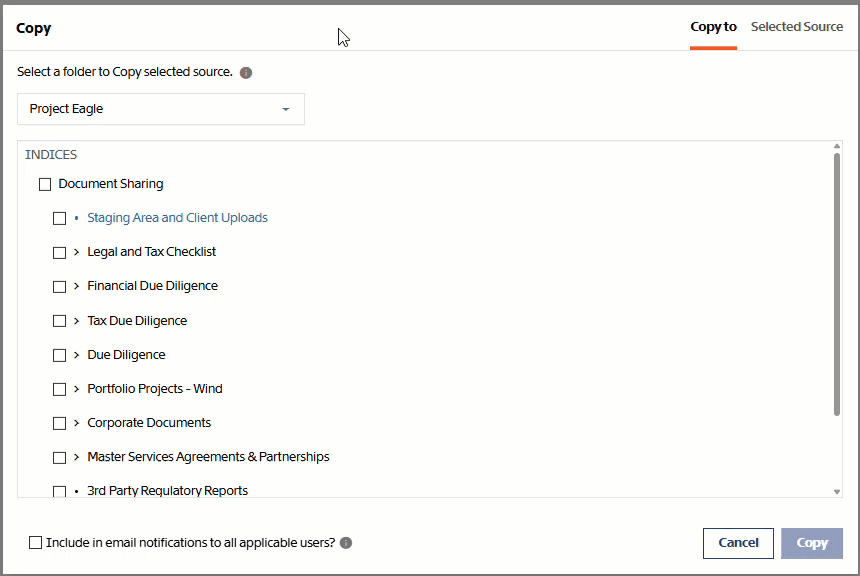Select the Due Diligence label
The image size is (860, 576).
coord(126,354)
